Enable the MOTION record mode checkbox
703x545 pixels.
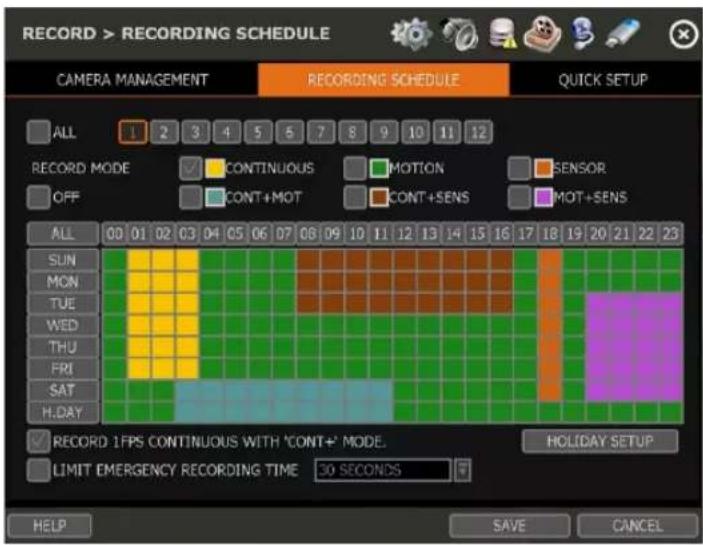click(355, 169)
